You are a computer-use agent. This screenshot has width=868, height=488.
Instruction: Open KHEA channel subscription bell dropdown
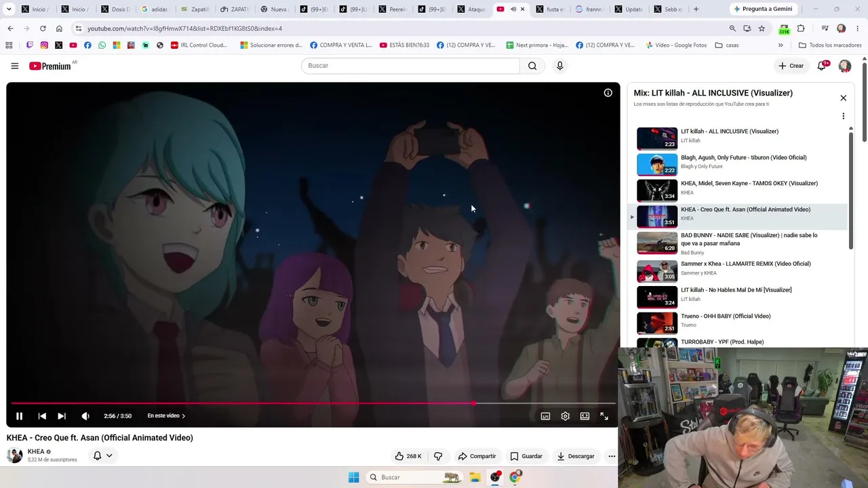pos(102,456)
